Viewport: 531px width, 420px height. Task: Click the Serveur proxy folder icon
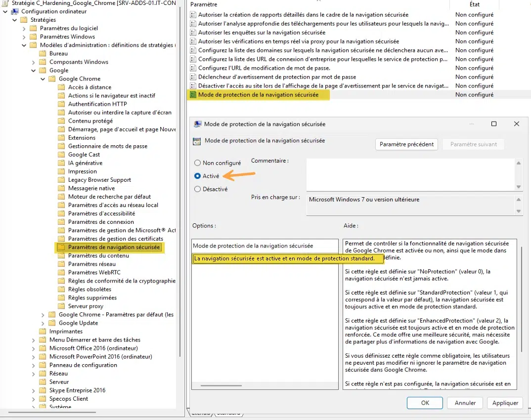[x=61, y=306]
